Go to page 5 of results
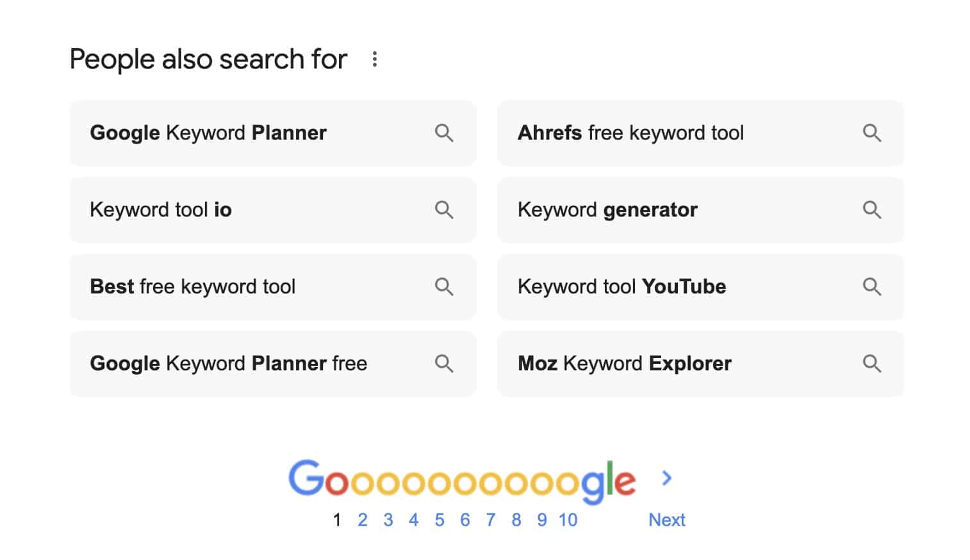The width and height of the screenshot is (970, 560). pos(440,520)
